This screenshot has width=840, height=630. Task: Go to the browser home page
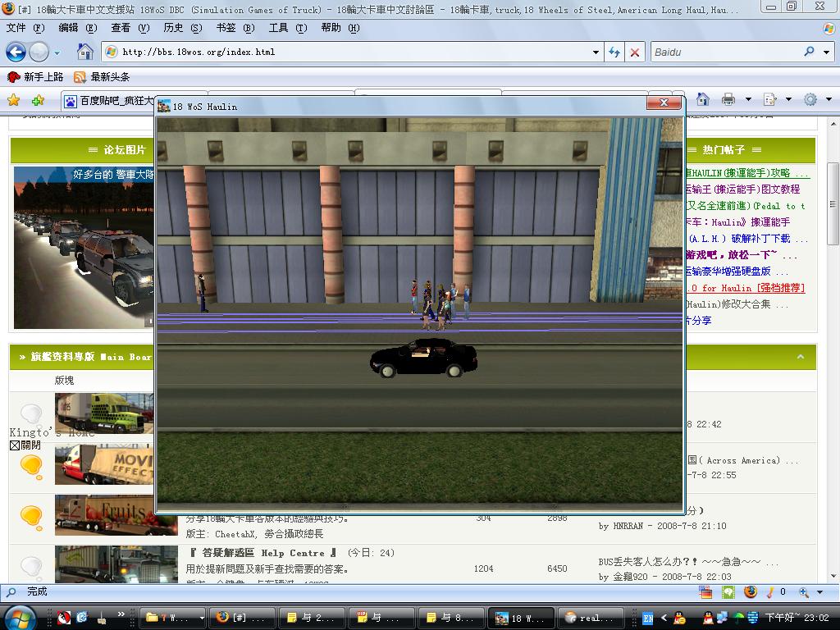tap(85, 52)
